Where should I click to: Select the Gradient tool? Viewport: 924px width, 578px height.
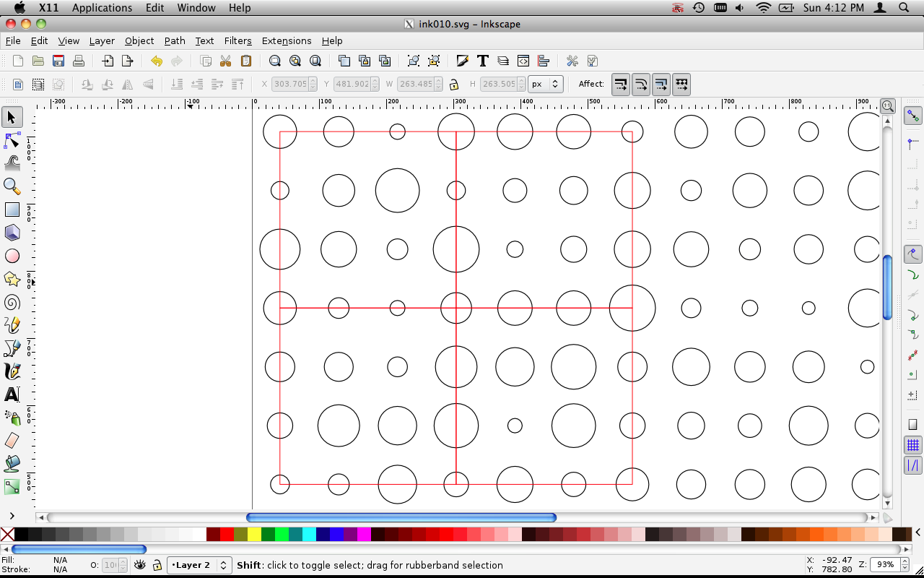pyautogui.click(x=12, y=487)
